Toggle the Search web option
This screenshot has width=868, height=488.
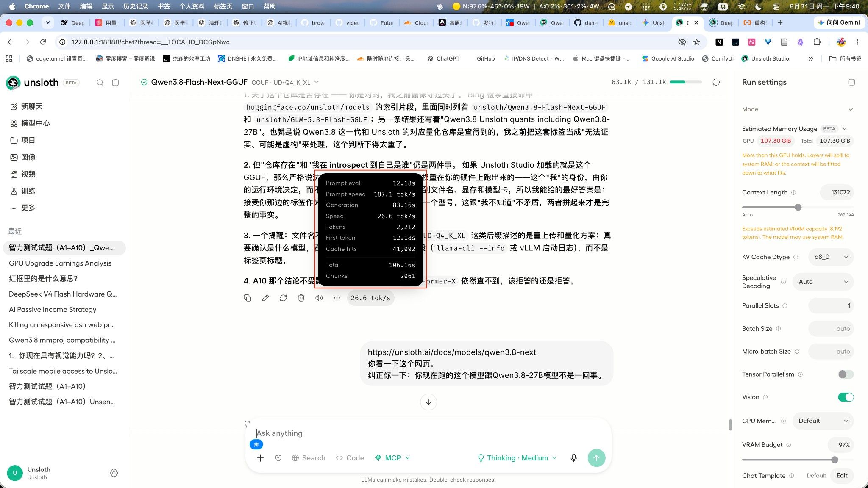point(309,458)
